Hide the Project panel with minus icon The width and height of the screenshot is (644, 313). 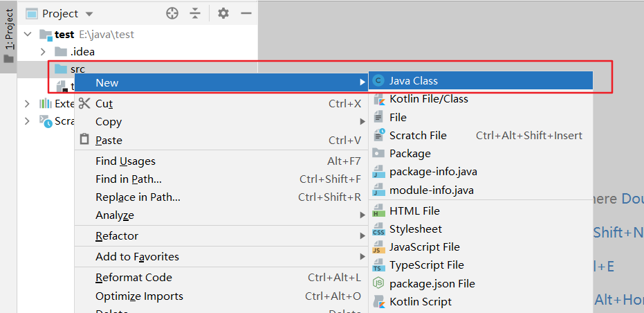[x=246, y=14]
